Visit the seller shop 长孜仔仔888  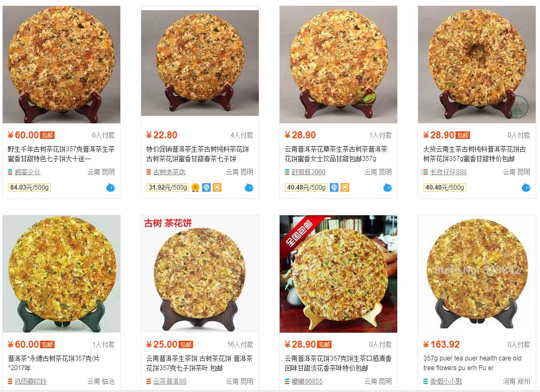(448, 172)
